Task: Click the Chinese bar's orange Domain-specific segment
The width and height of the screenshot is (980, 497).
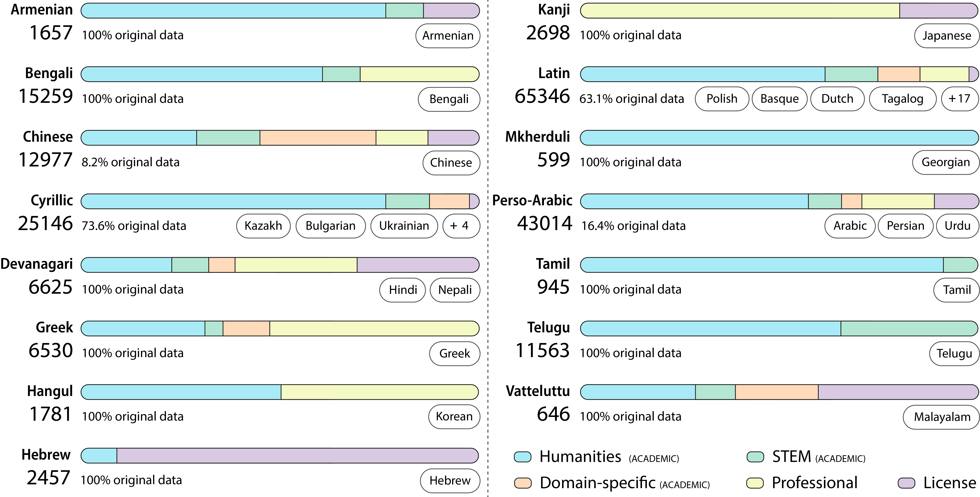Action: (318, 138)
